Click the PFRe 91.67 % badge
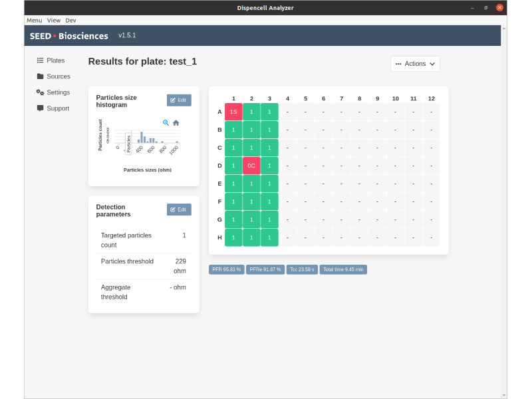The image size is (532, 399). click(265, 269)
